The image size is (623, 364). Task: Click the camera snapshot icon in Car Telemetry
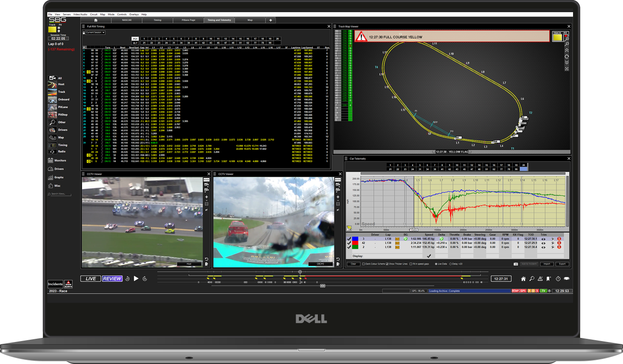(x=516, y=264)
